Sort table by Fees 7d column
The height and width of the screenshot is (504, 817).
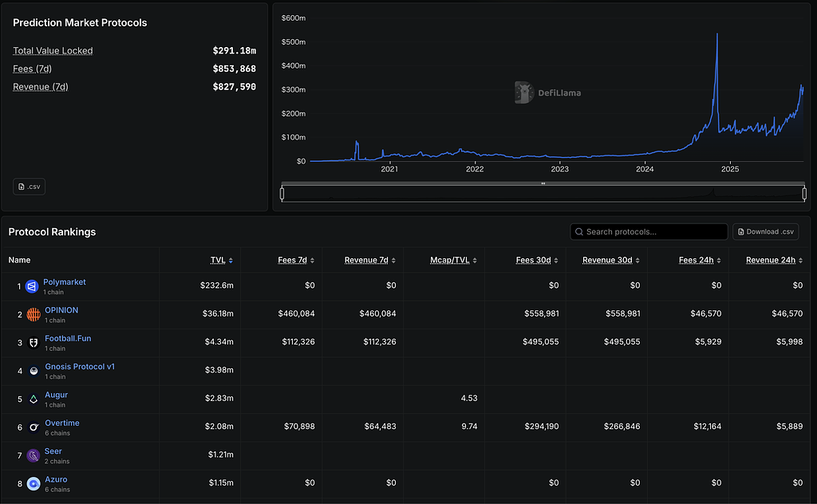point(296,260)
